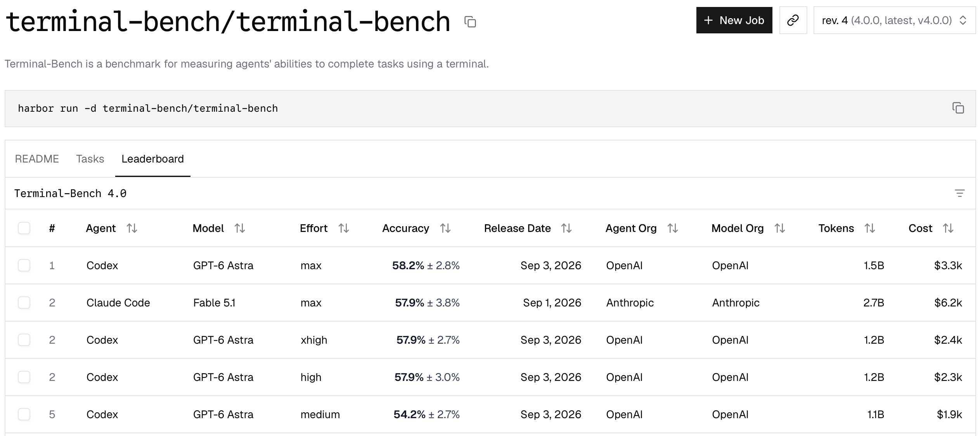Image resolution: width=980 pixels, height=436 pixels.
Task: Click the Terminal-Bench 4.0 heading
Action: tap(70, 193)
